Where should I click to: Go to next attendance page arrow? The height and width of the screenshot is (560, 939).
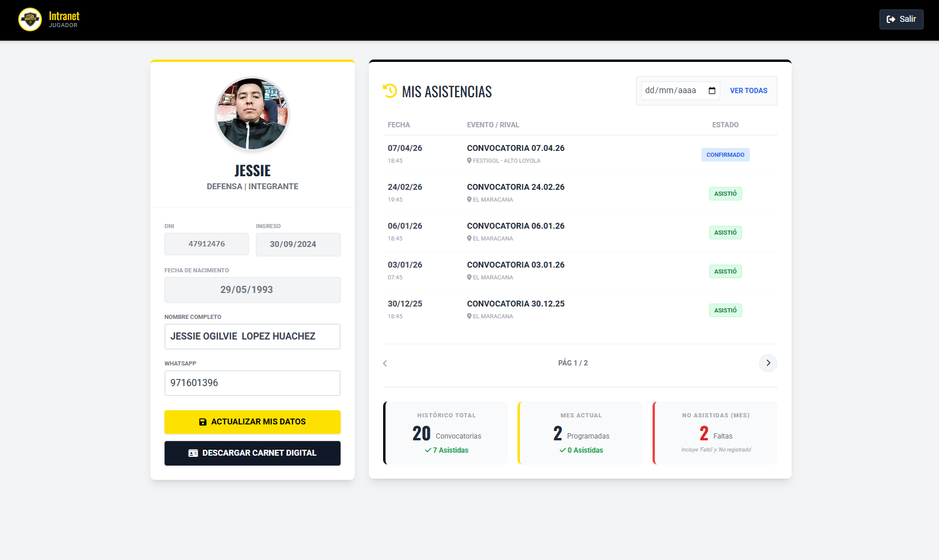(x=767, y=363)
